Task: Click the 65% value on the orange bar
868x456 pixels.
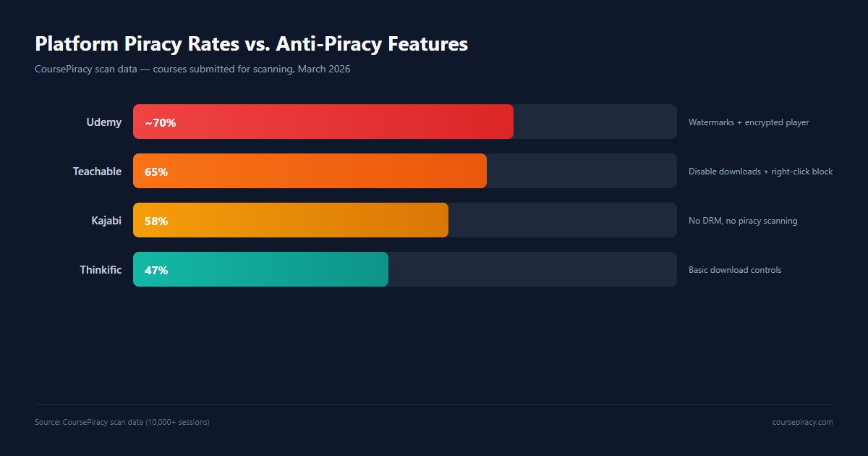Action: [x=156, y=172]
